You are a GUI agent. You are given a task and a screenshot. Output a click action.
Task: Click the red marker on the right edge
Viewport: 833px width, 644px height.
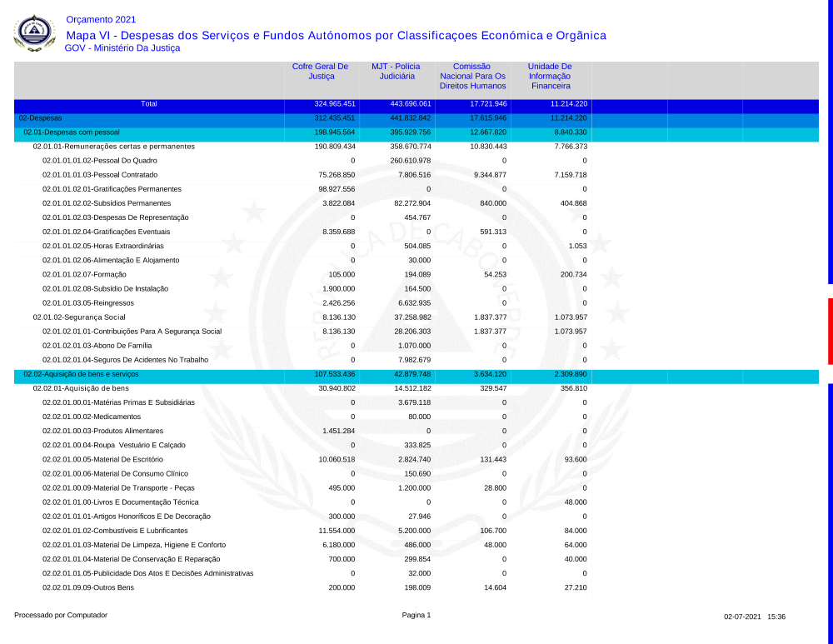click(x=830, y=331)
